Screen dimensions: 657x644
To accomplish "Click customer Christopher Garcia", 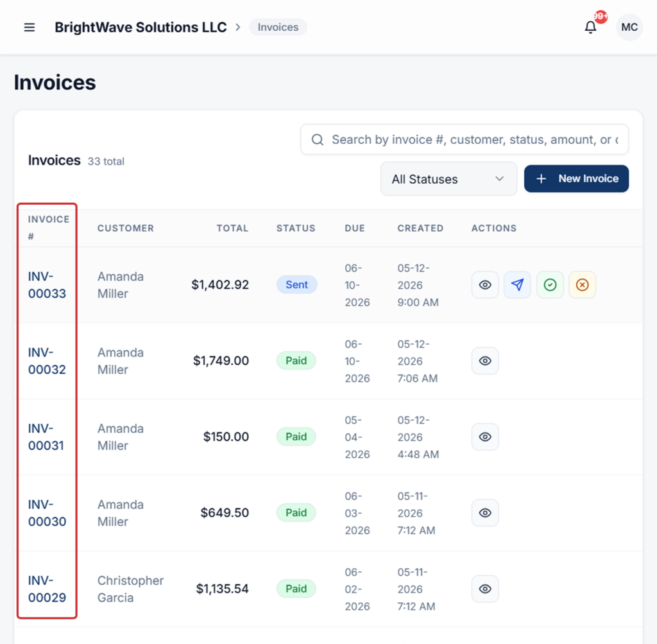I will (131, 589).
